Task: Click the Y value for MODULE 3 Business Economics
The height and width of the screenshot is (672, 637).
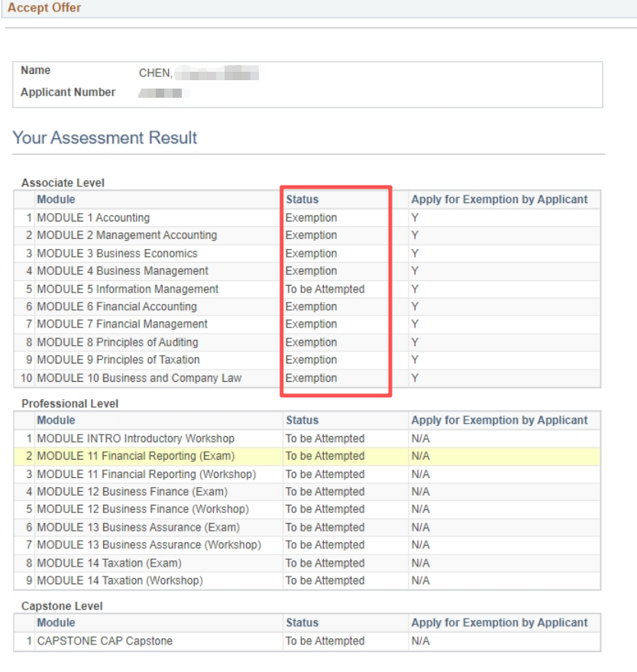Action: [x=415, y=254]
